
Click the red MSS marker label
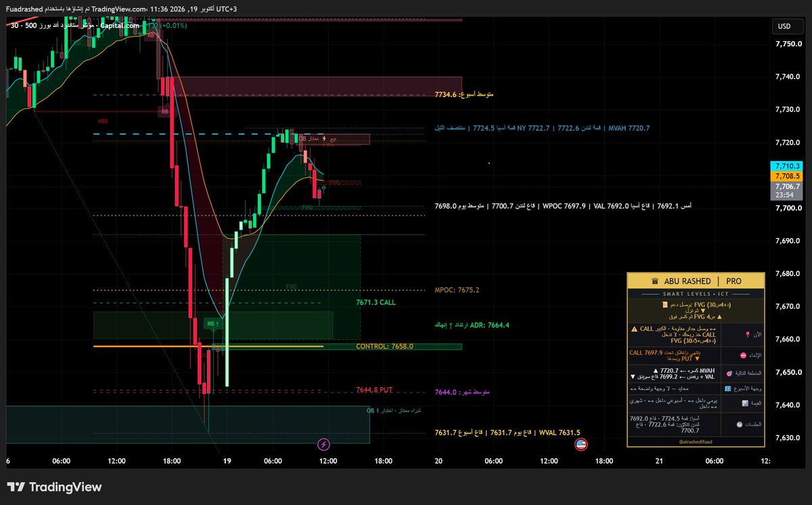tap(102, 121)
